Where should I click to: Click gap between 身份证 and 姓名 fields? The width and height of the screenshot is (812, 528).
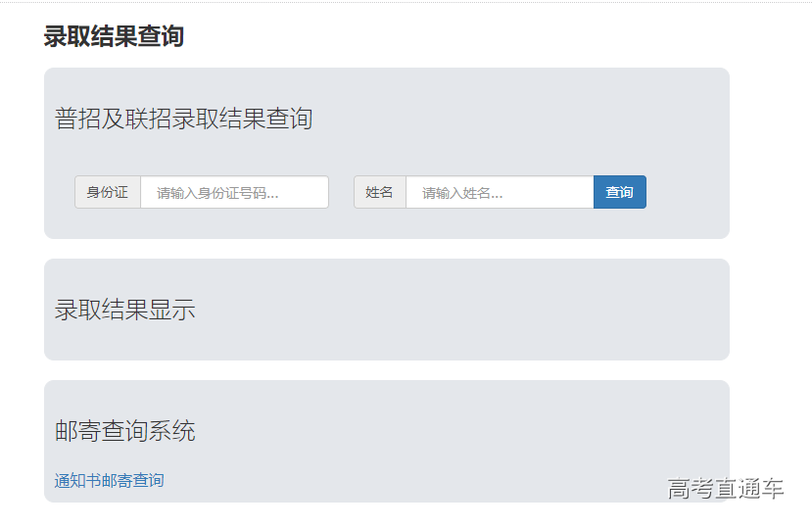point(341,192)
